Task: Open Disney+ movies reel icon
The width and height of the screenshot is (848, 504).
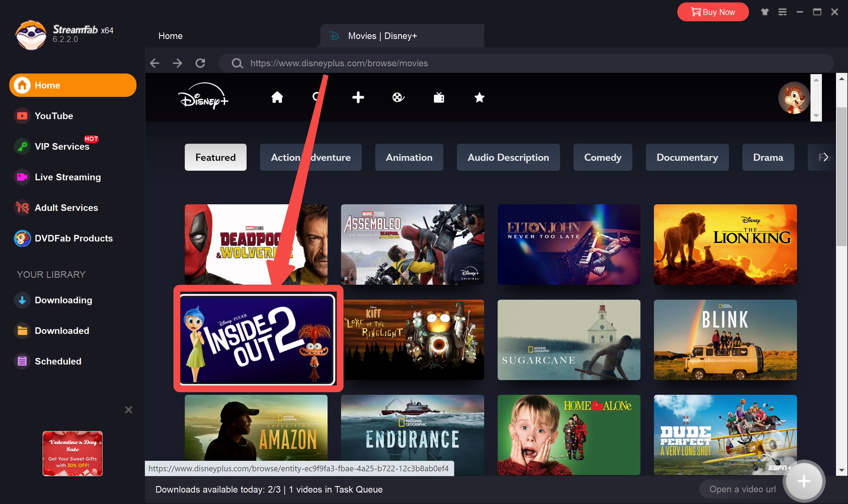Action: coord(398,97)
